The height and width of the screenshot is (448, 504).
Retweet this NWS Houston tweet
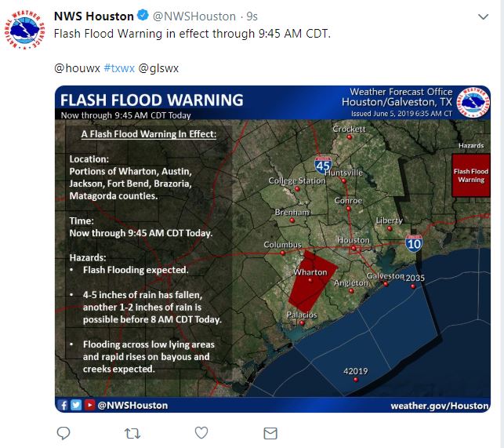(x=133, y=432)
